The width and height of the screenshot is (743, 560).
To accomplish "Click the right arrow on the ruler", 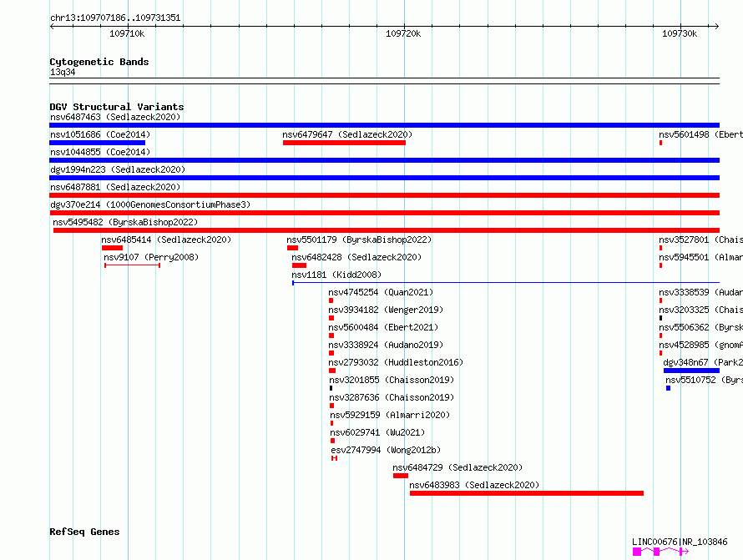I will (x=716, y=26).
